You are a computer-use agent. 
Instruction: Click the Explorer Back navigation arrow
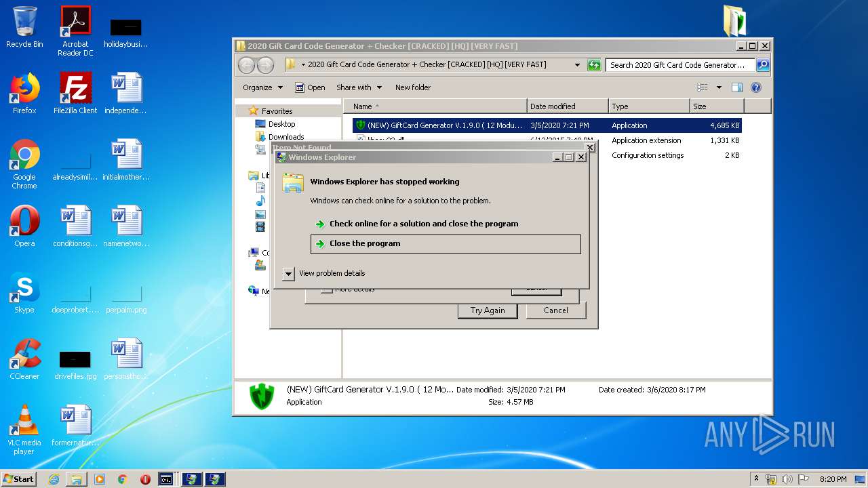coord(246,65)
